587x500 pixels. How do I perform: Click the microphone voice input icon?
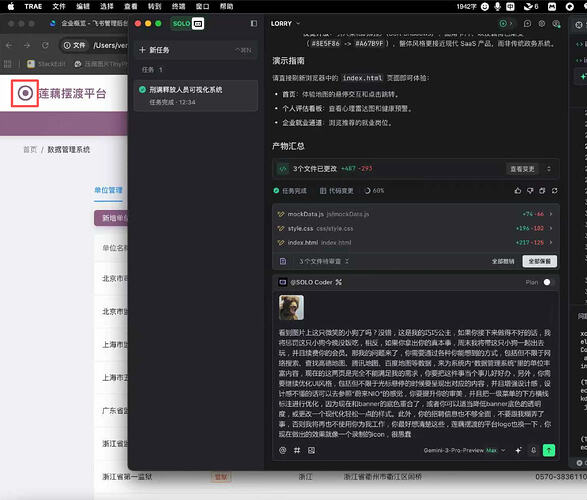tap(533, 450)
